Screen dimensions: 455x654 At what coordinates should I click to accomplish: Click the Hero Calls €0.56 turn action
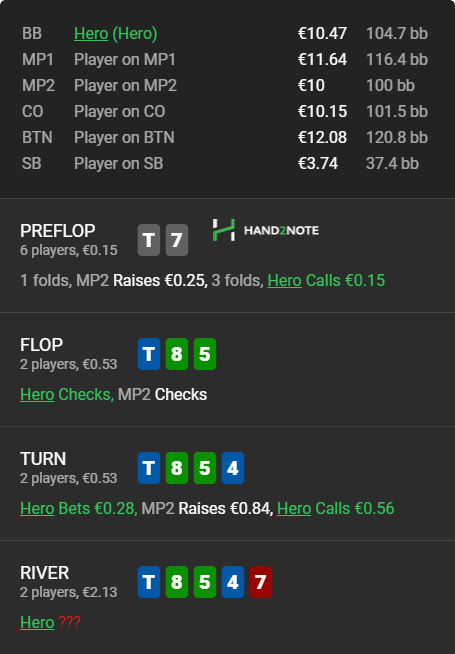point(335,508)
